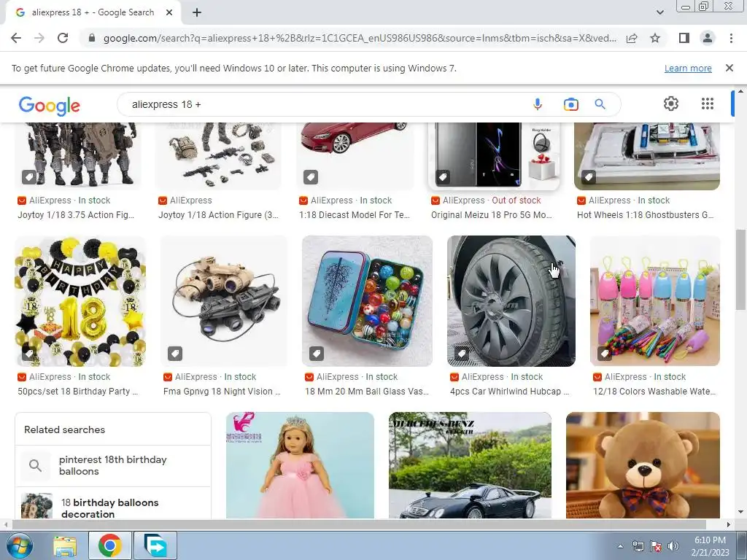Show hidden system tray icons arrow
Screen dimensions: 747x560
pyautogui.click(x=620, y=546)
